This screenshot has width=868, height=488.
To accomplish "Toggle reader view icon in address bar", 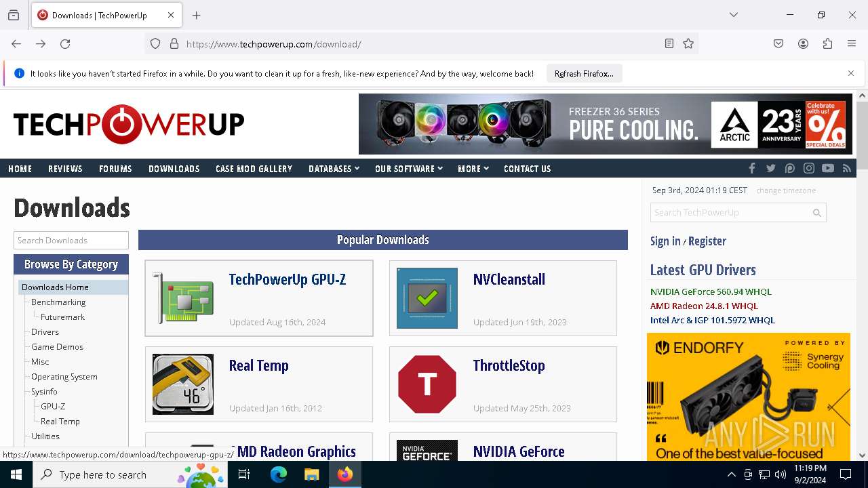I will click(669, 44).
